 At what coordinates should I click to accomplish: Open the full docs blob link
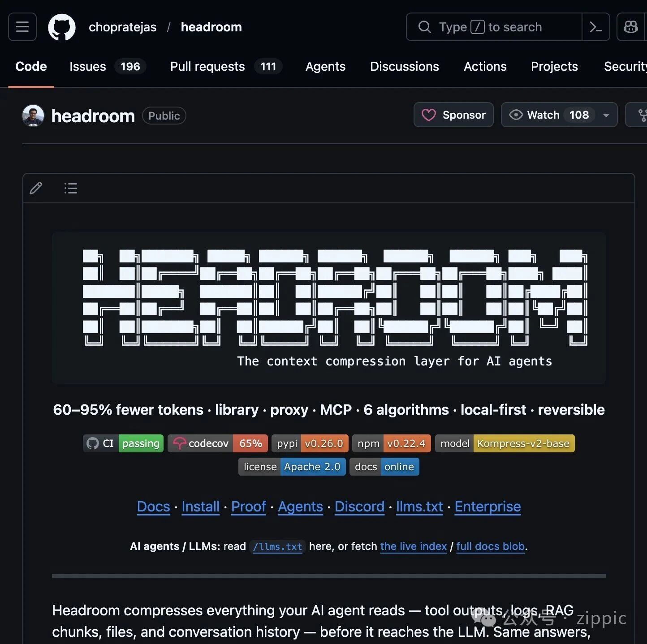tap(491, 546)
